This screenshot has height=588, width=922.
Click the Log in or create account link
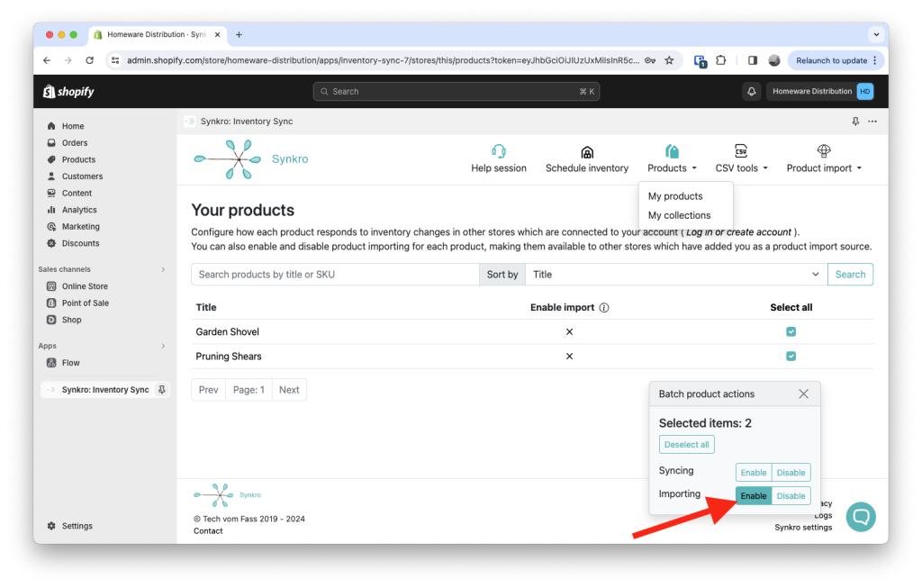738,232
